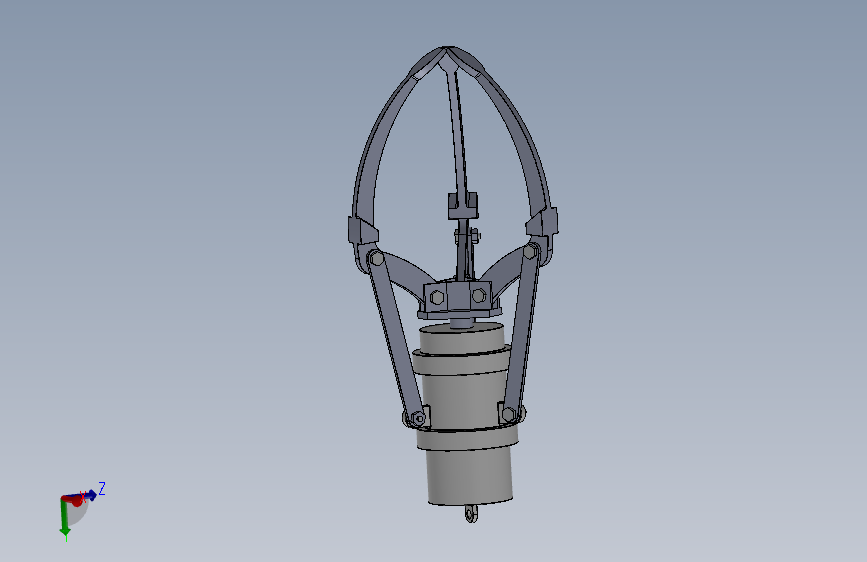Select the lower-right pivot bolt on the cylinder collar
This screenshot has height=562, width=867.
tap(508, 414)
